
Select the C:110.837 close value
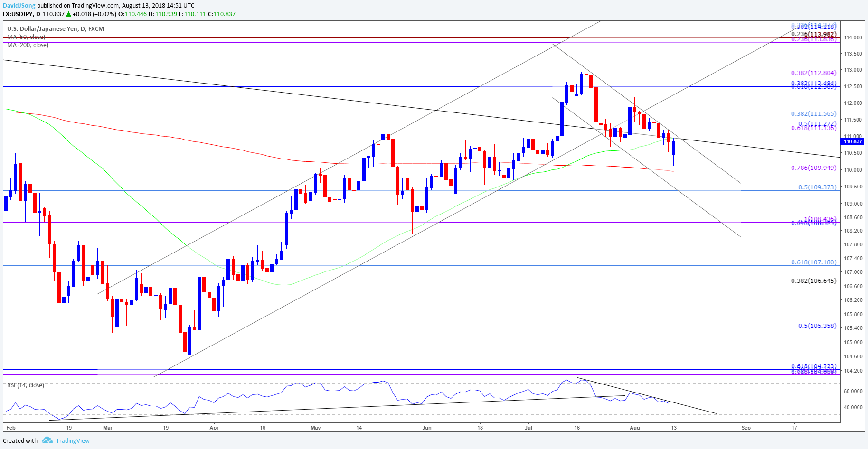222,14
